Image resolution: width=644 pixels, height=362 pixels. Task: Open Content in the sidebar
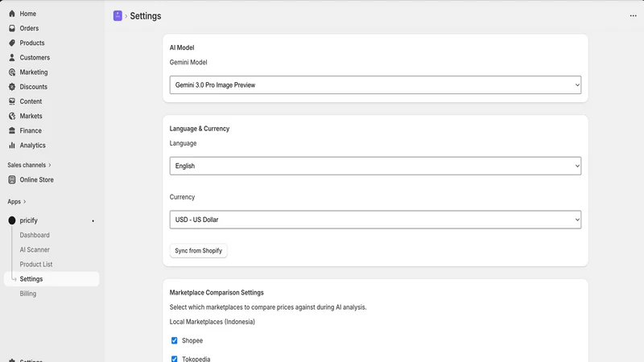[31, 101]
